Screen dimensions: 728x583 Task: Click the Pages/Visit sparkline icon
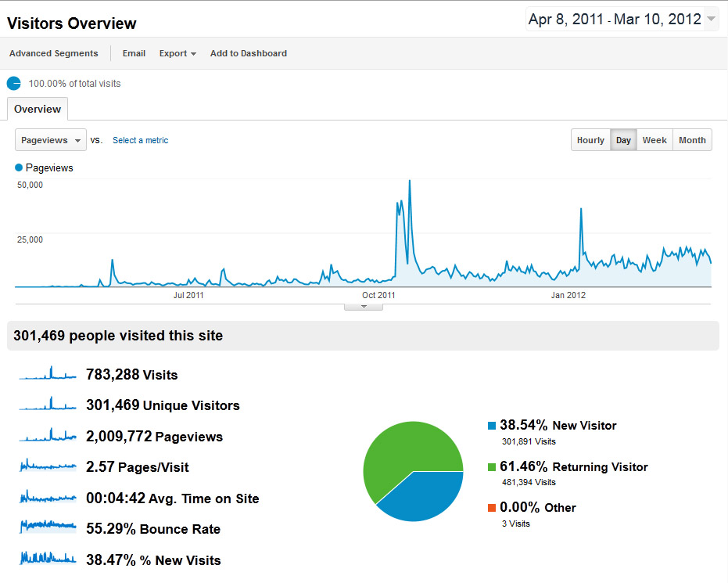(x=48, y=466)
